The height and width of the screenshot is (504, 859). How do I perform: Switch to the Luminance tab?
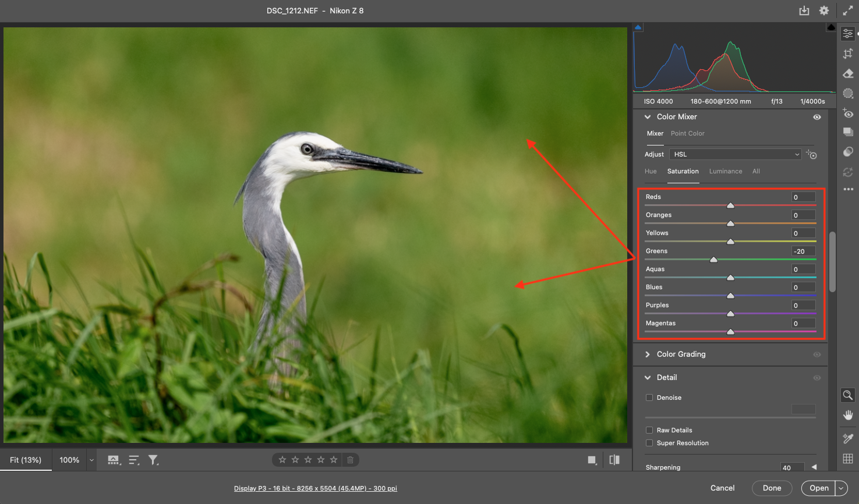725,171
